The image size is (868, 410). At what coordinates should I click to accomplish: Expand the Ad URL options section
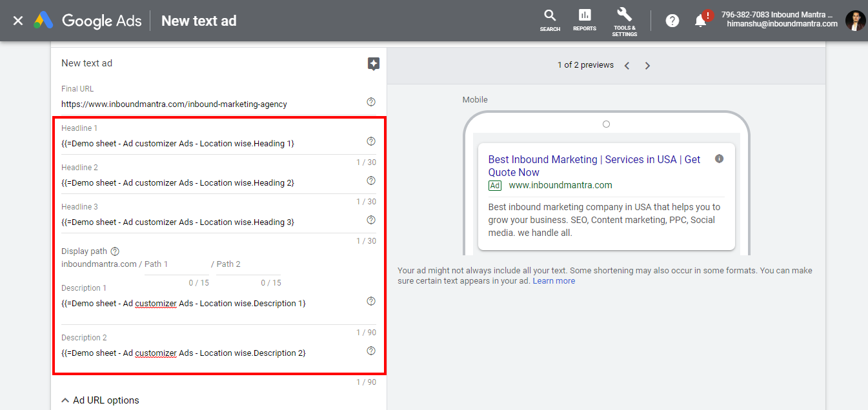tap(100, 400)
